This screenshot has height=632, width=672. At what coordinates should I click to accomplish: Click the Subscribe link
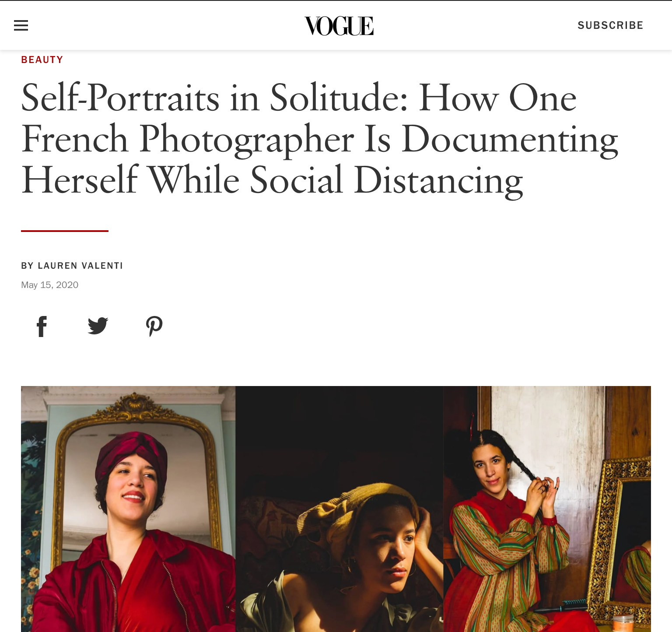coord(610,25)
